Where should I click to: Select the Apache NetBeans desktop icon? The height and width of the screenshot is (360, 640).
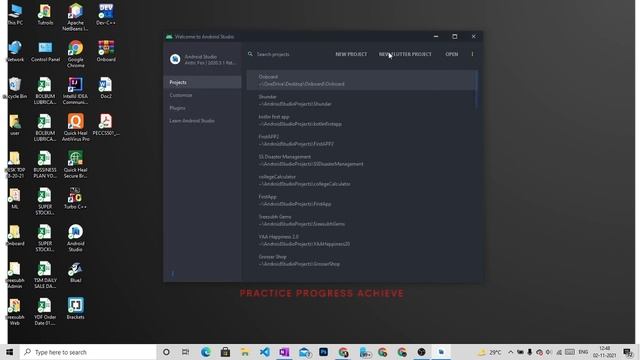point(75,17)
